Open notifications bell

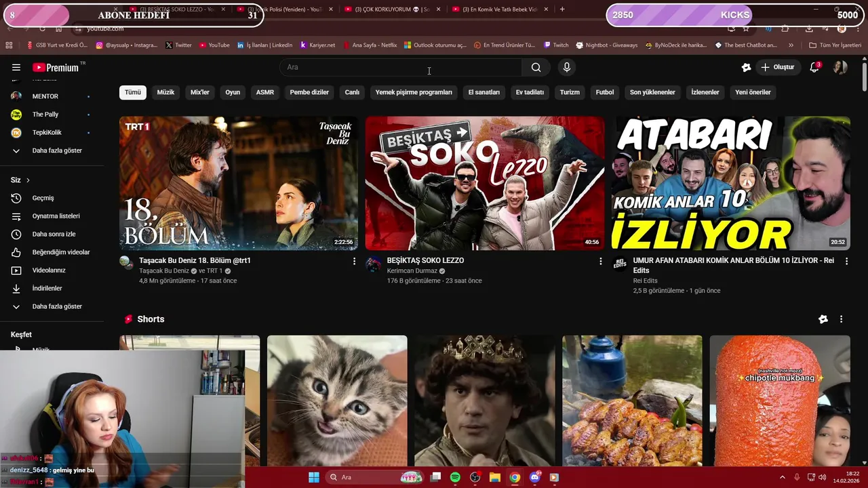[x=814, y=67]
